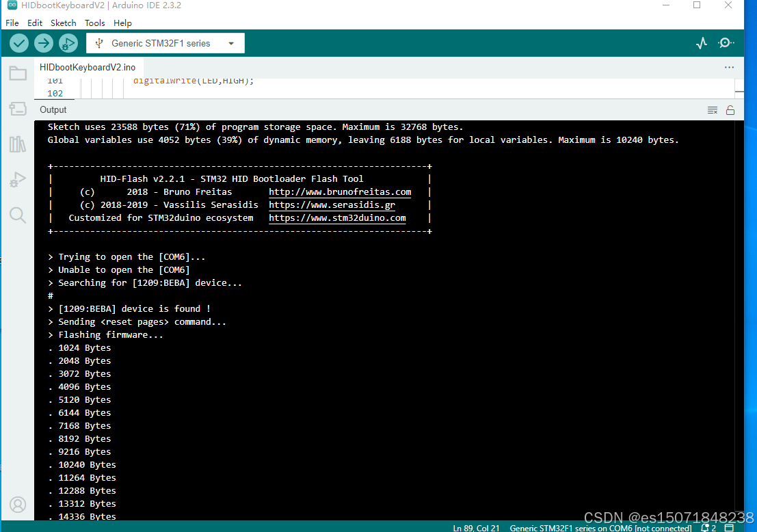Viewport: 757px width, 532px height.
Task: Click the board selector dropdown arrow
Action: (x=231, y=44)
